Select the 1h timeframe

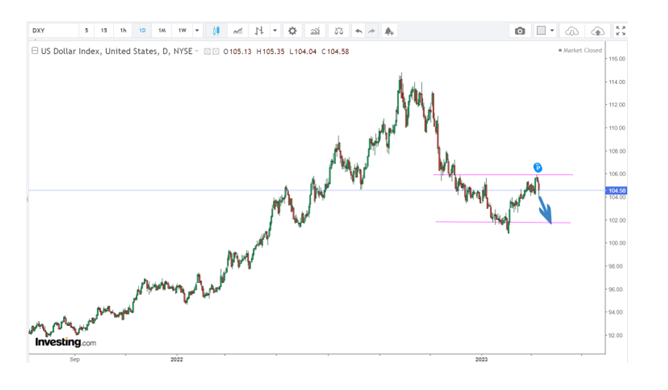click(x=123, y=31)
